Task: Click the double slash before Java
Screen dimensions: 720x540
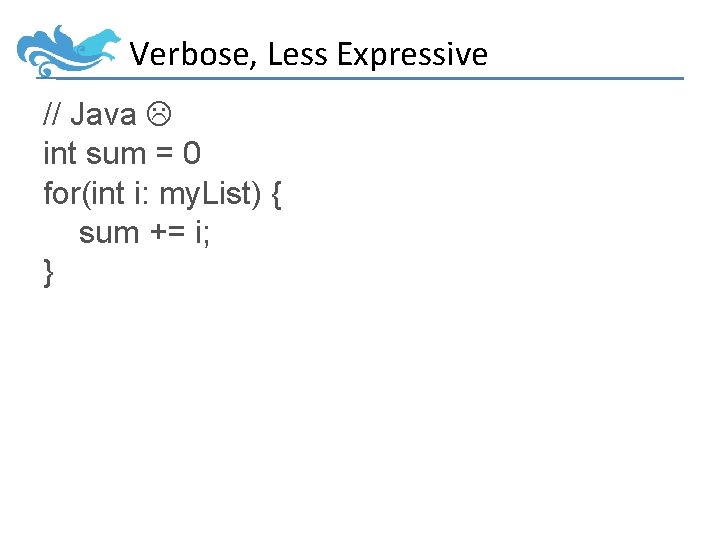Action: coord(52,116)
